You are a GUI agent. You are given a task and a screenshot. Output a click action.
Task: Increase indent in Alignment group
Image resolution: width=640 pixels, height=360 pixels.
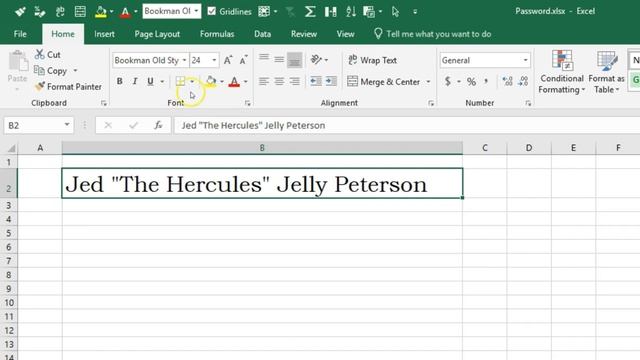(331, 81)
